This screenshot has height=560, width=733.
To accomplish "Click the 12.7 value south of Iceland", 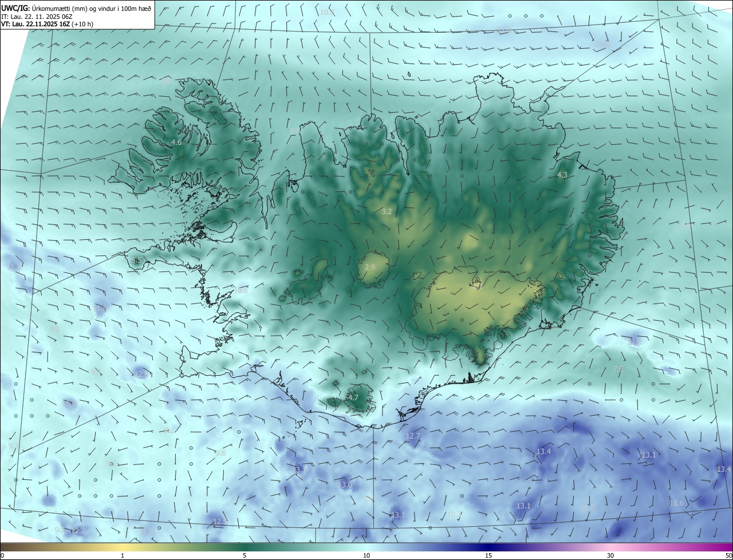I will [x=413, y=436].
